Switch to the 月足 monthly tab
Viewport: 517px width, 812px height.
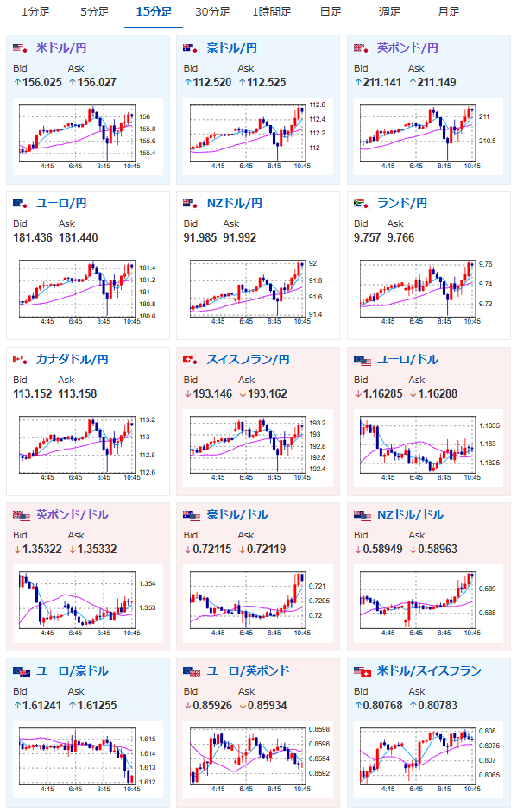tap(449, 12)
